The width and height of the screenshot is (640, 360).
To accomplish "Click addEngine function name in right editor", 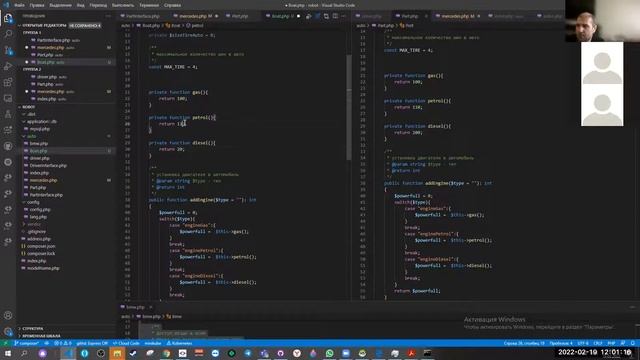I will point(437,183).
